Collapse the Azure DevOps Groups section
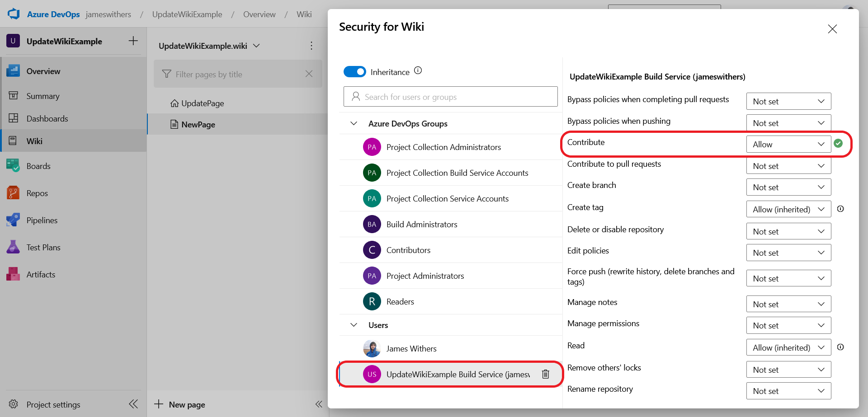 354,123
